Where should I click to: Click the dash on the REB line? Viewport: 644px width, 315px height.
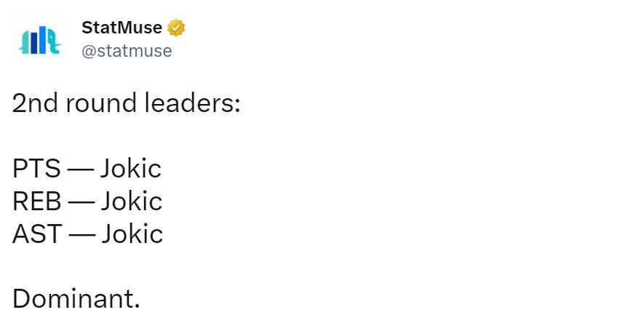[82, 202]
